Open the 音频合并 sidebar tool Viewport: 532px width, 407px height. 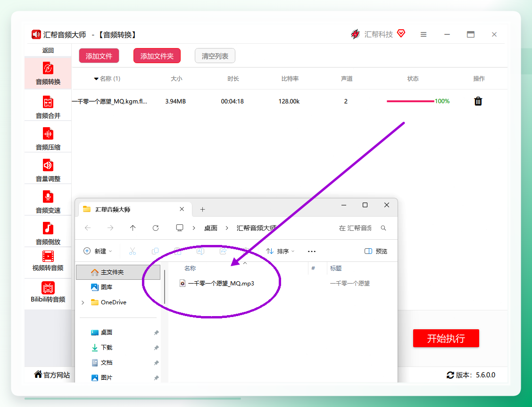(x=48, y=107)
